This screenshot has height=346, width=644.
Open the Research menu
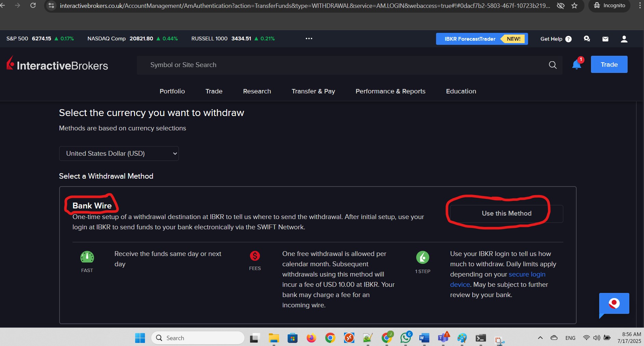[257, 91]
